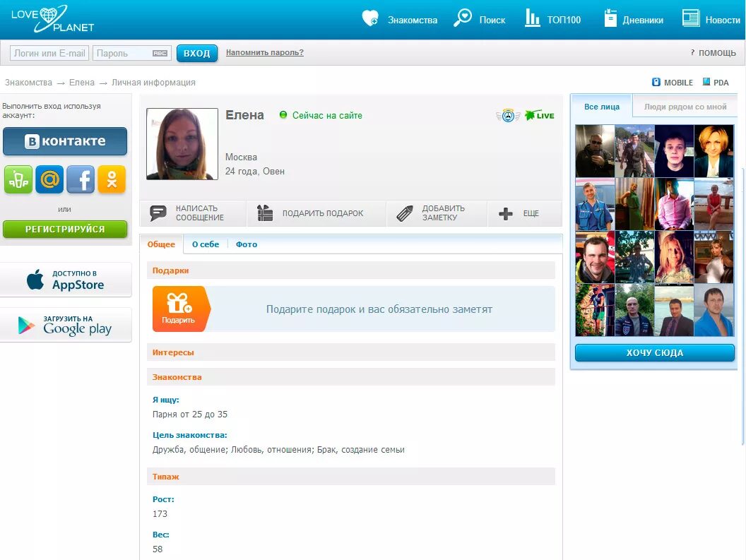Click 'Сейчас на сайте' status text
Image resolution: width=746 pixels, height=560 pixels.
click(x=327, y=115)
